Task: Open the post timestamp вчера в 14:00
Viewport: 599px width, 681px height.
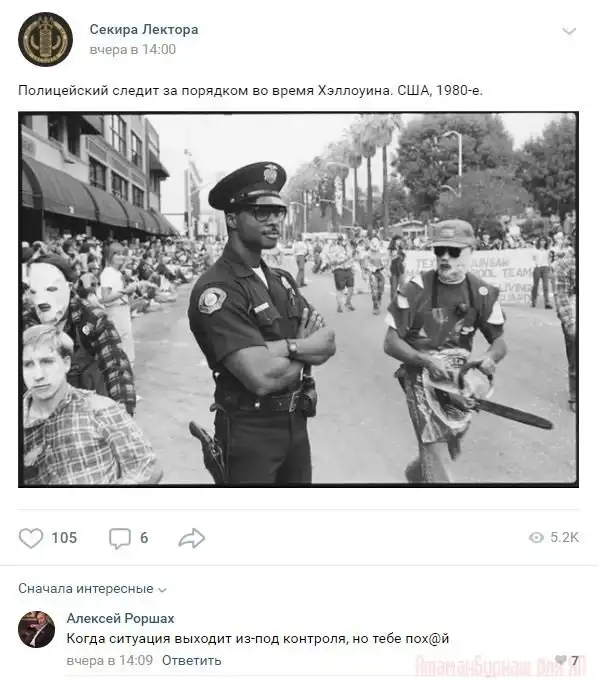Action: (132, 50)
